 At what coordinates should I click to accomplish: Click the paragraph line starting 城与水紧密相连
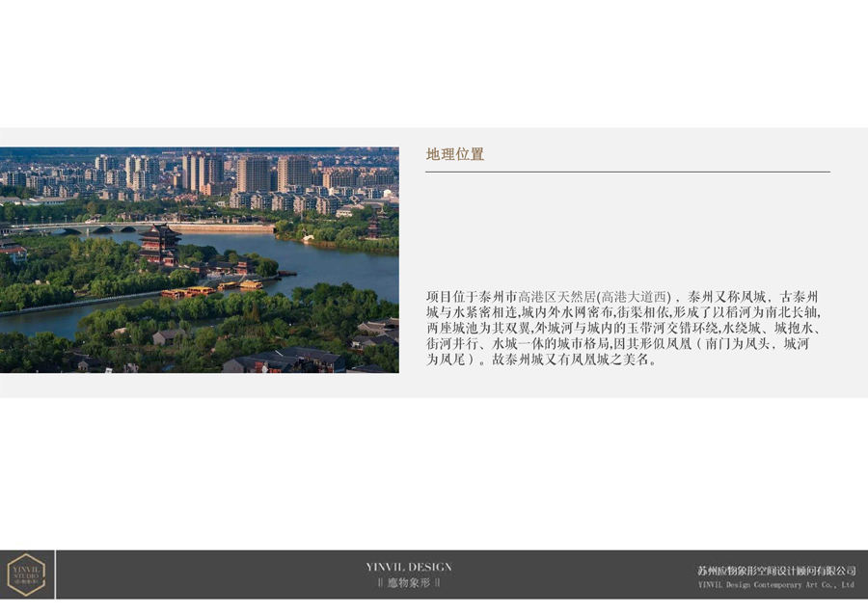(x=625, y=312)
